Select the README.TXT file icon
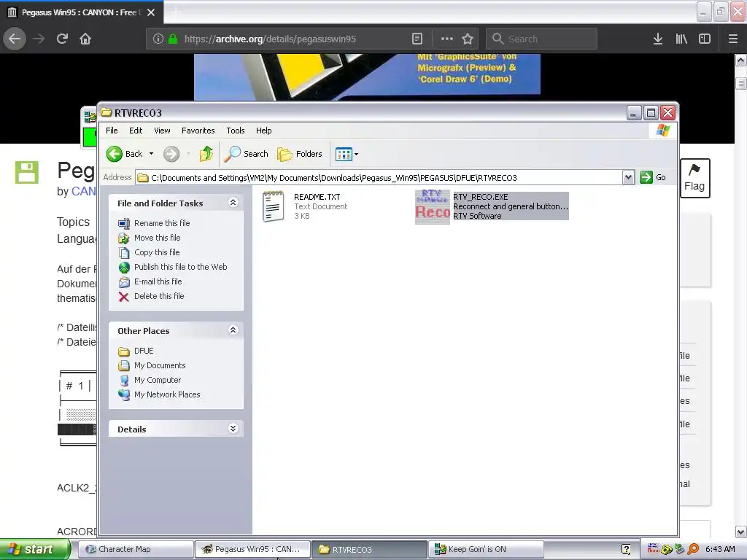Viewport: 747px width, 560px height. [x=274, y=206]
